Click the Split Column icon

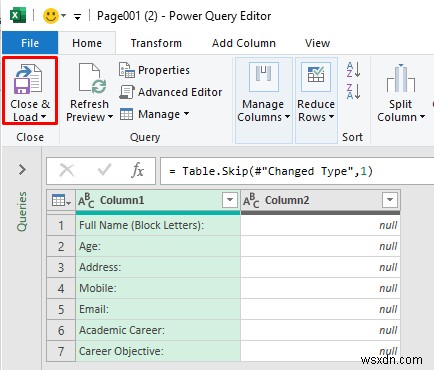tap(401, 78)
